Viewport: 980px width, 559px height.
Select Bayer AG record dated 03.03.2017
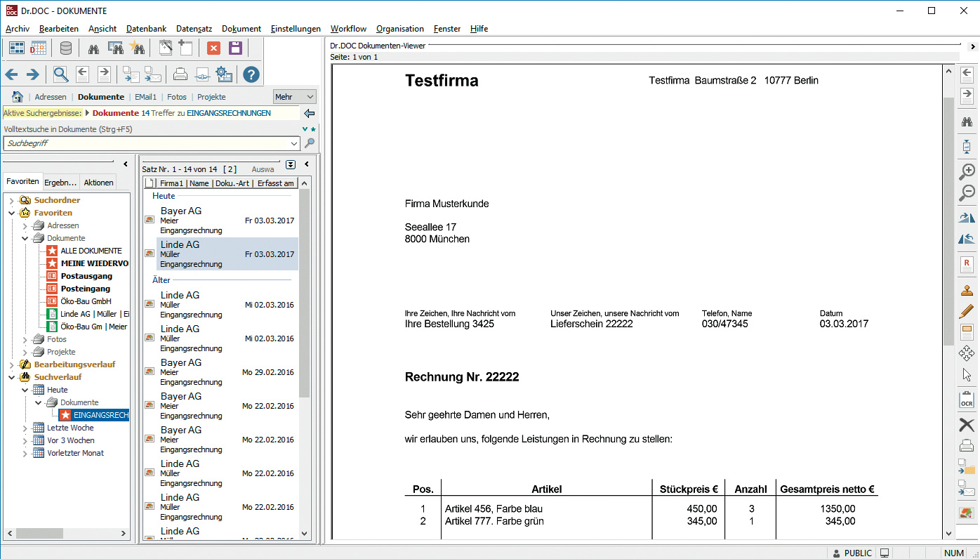click(x=220, y=221)
